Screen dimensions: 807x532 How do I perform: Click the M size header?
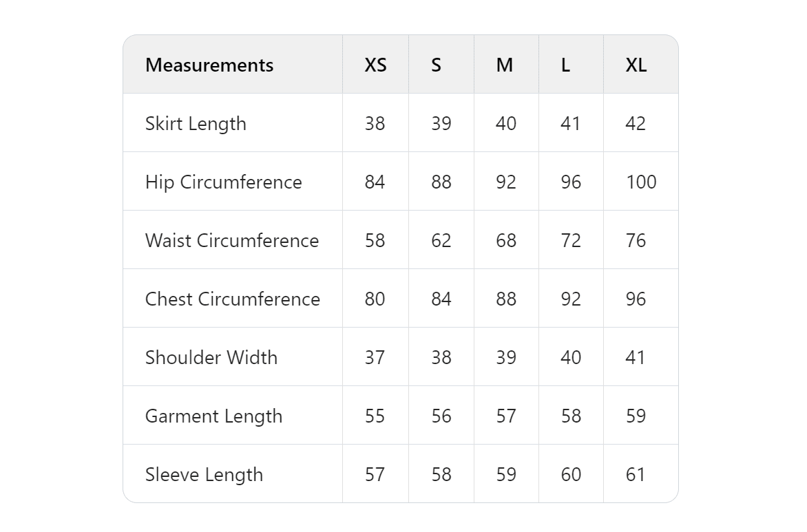[504, 65]
